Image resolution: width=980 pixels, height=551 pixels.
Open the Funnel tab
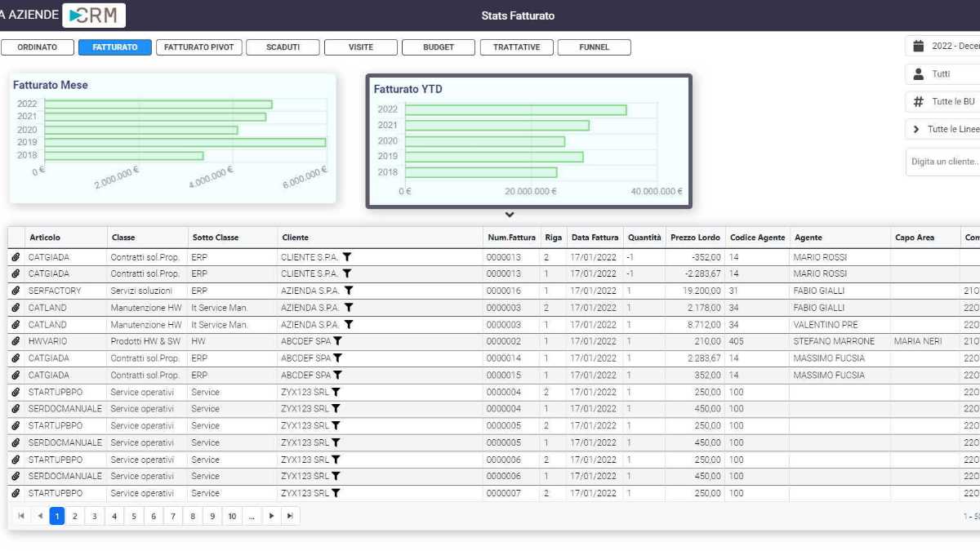(x=595, y=47)
